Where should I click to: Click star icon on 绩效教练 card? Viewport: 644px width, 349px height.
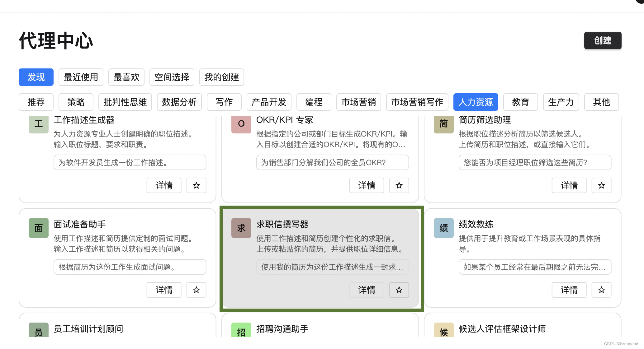pos(601,290)
